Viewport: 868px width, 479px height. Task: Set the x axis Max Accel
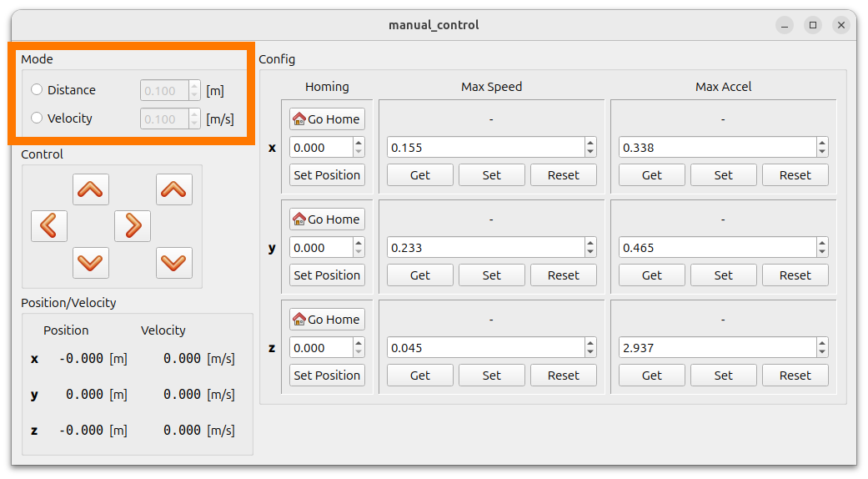tap(724, 175)
